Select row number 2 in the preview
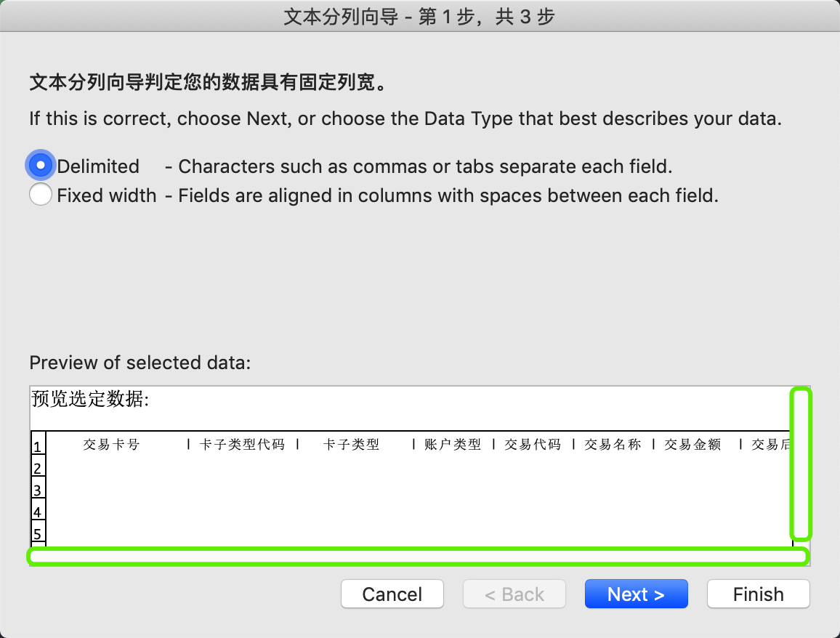 tap(38, 467)
